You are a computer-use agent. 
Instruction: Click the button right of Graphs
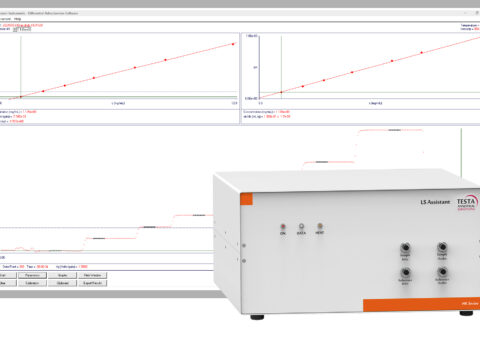[x=93, y=275]
